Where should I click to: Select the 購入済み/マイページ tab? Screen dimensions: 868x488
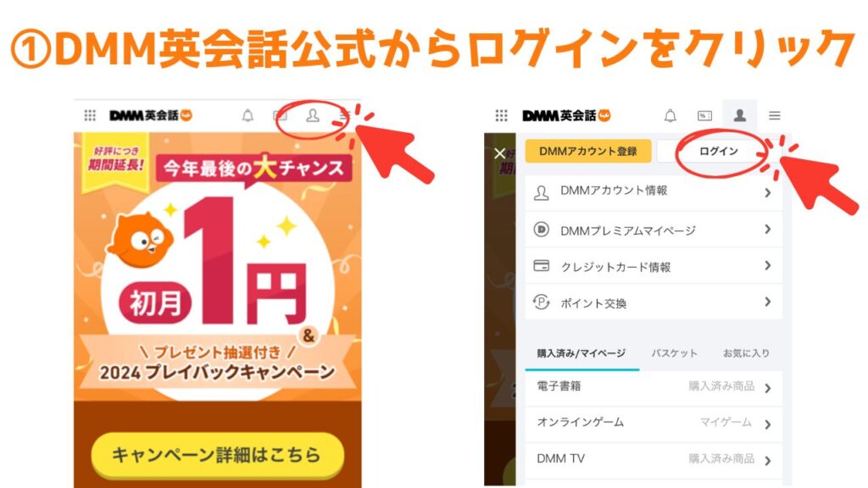581,353
